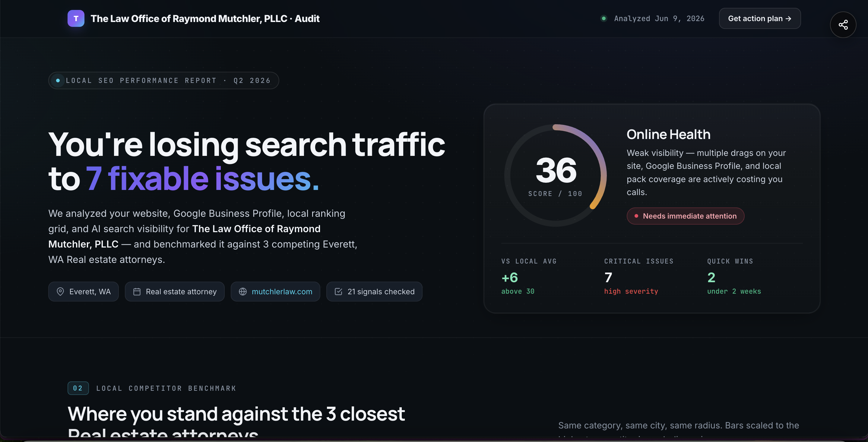The image size is (868, 442).
Task: Click the Get action plan button
Action: pyautogui.click(x=760, y=18)
